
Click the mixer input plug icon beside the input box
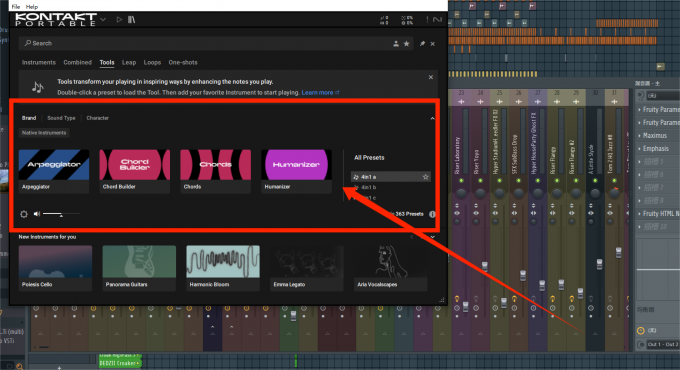click(641, 95)
